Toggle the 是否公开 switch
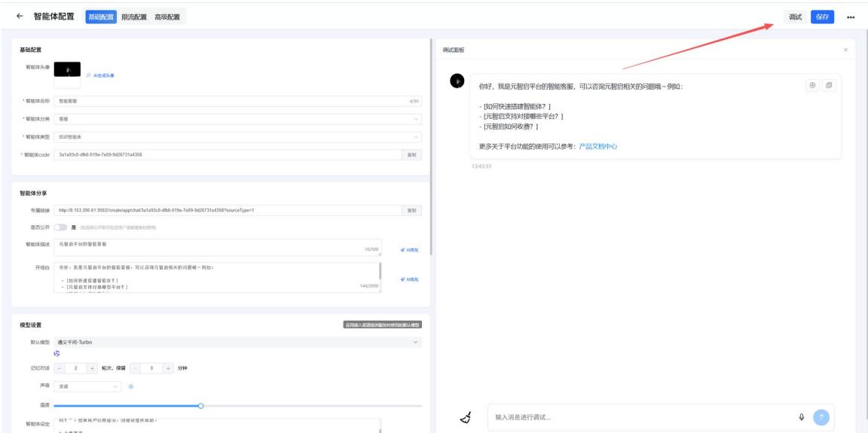 (62, 227)
